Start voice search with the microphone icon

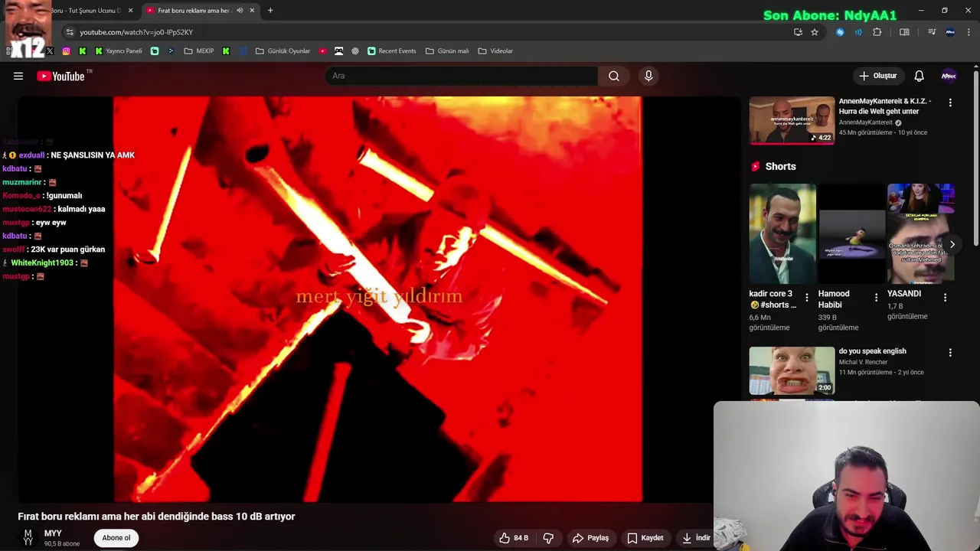(x=648, y=76)
